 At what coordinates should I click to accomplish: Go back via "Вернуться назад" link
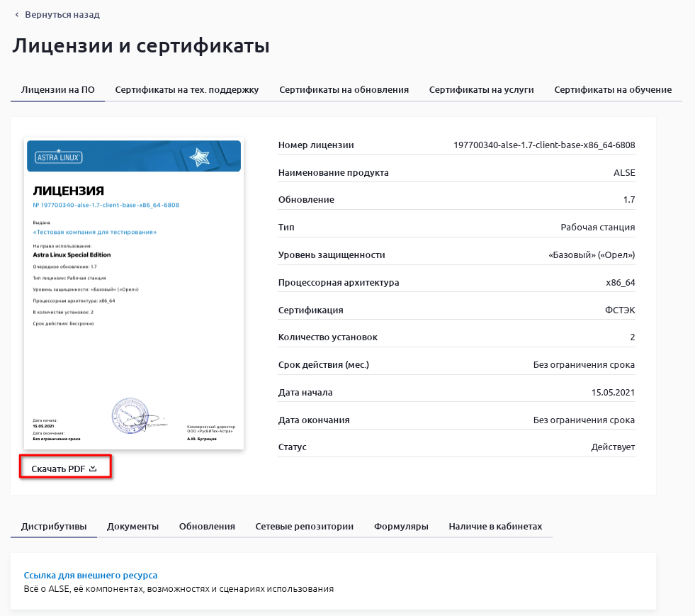click(x=62, y=15)
